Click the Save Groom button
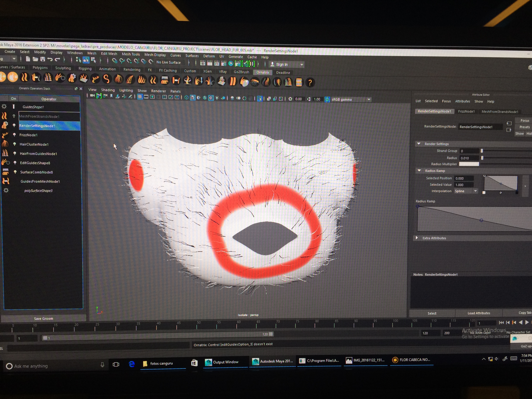Viewport: 532px width, 399px height. (44, 318)
